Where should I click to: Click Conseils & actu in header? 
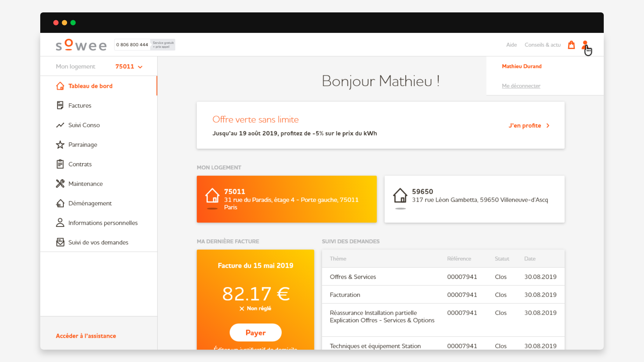[x=542, y=45]
